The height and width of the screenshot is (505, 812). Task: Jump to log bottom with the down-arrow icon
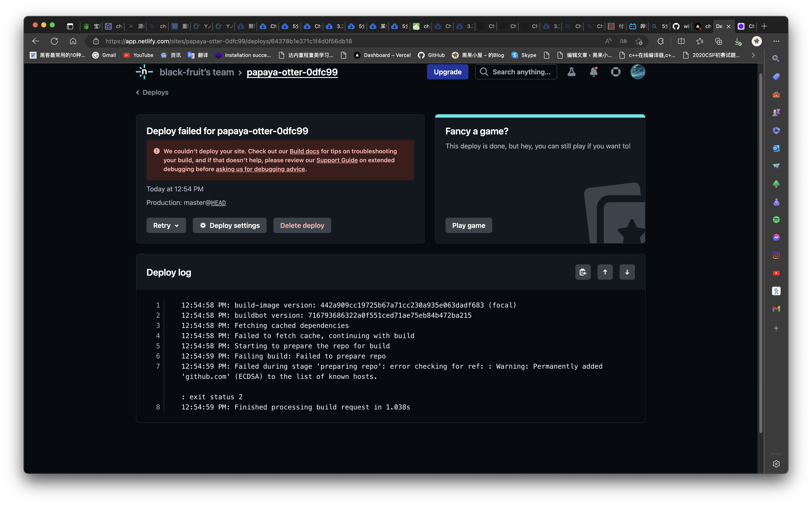tap(627, 272)
